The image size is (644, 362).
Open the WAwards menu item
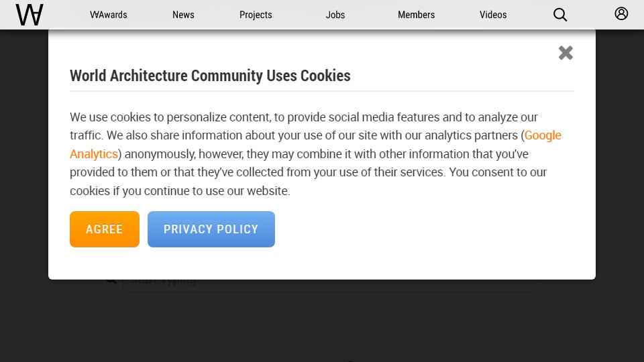109,15
